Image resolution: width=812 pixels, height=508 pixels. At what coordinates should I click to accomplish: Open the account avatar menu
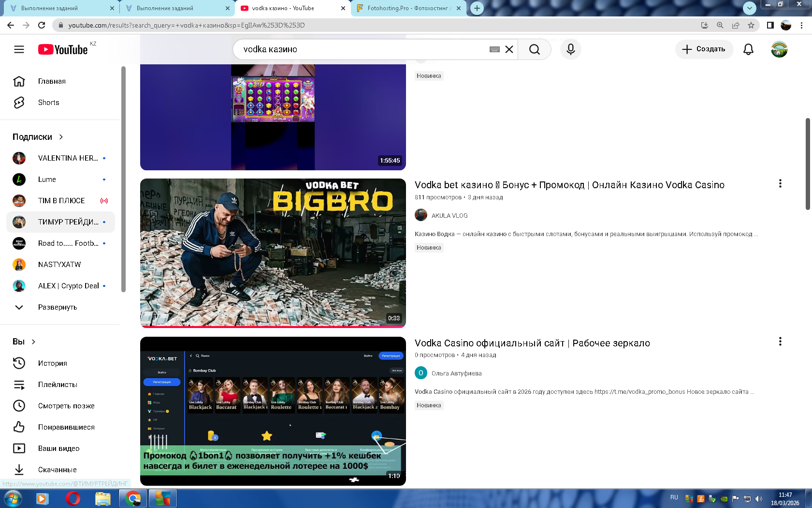[x=779, y=49]
